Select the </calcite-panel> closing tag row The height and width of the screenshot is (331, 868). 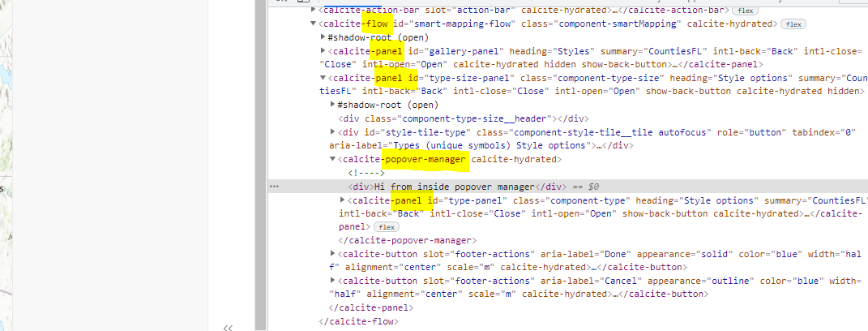tap(371, 307)
